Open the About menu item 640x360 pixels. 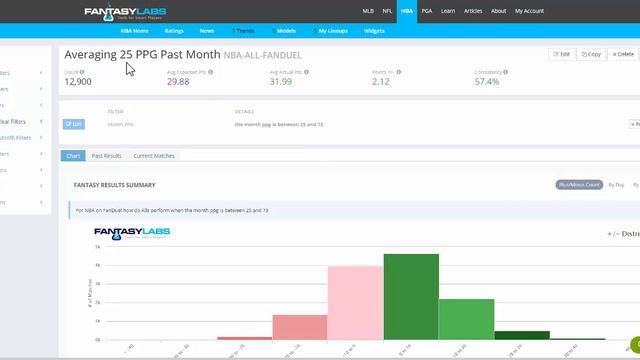tap(498, 11)
